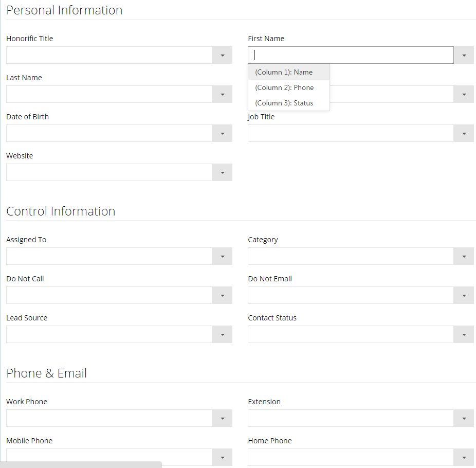476x468 pixels.
Task: Open the Honorific Title dropdown arrow
Action: tap(222, 55)
